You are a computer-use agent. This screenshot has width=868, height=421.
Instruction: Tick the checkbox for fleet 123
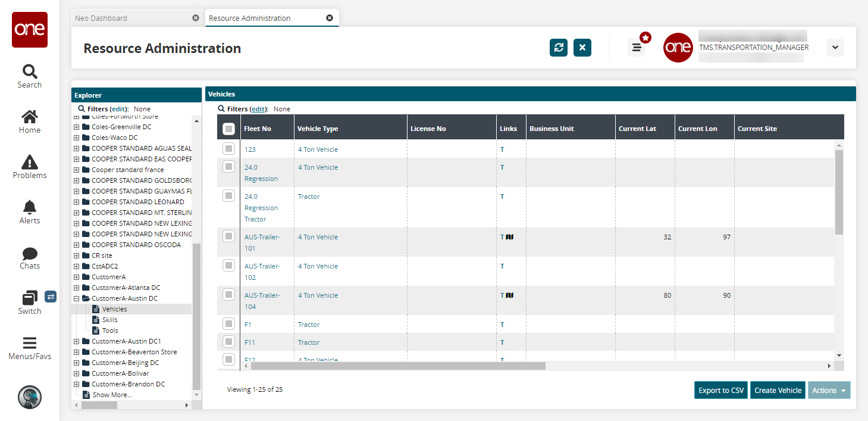228,149
